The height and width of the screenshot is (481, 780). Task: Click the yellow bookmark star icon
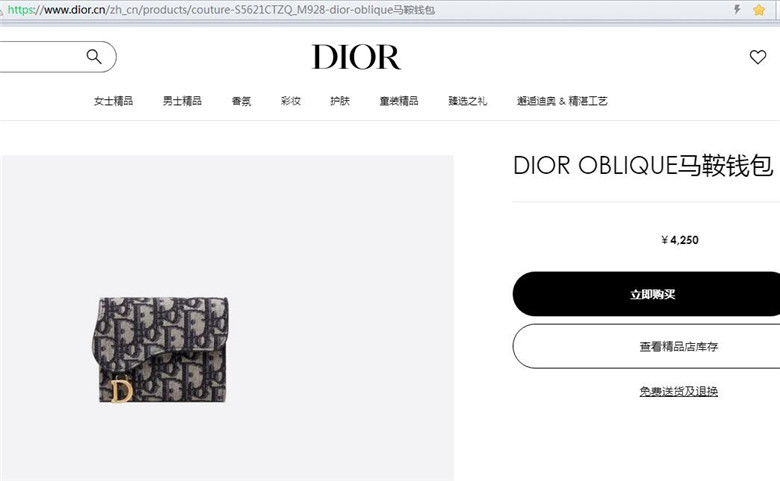click(x=759, y=10)
